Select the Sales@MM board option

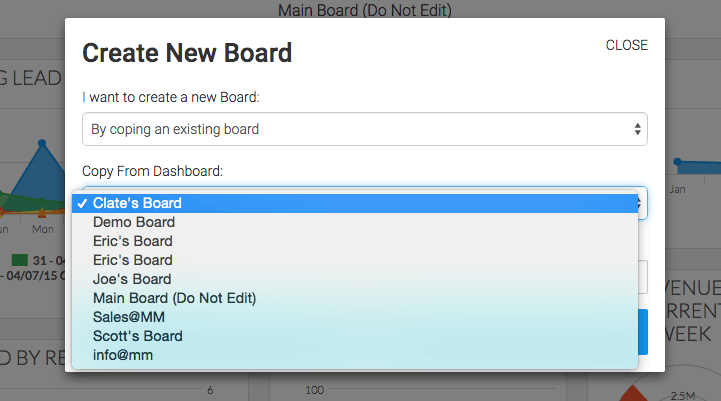click(x=355, y=317)
